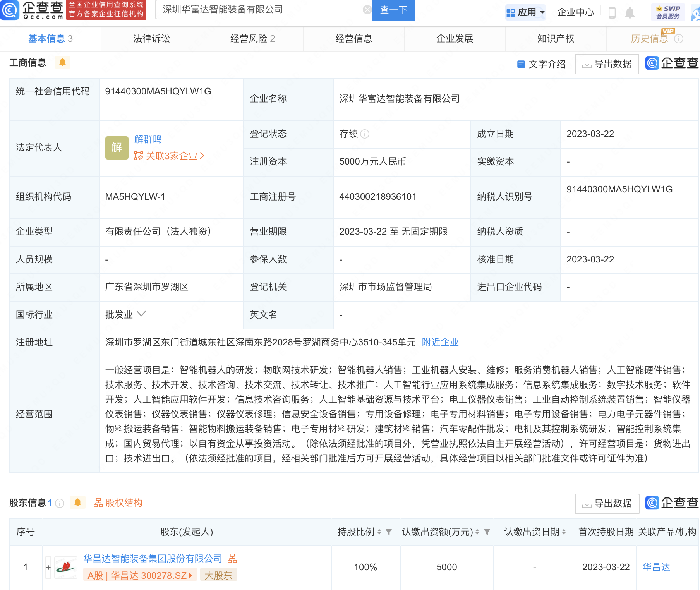Open 附近企业 nearby companies link

pos(440,342)
